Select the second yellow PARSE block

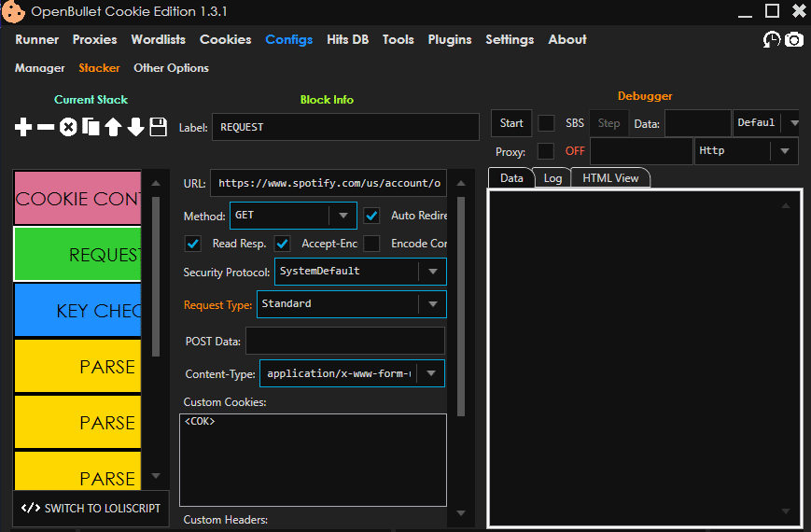click(x=77, y=422)
